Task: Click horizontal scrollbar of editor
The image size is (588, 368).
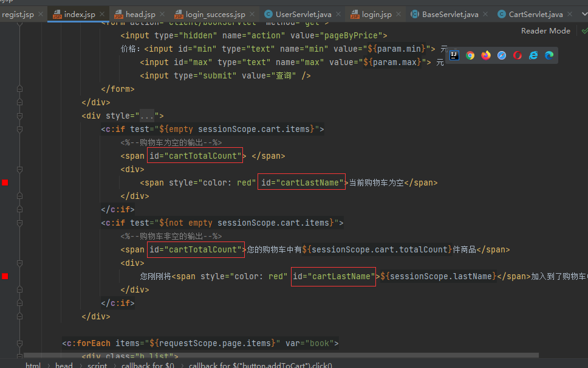Action: point(281,355)
